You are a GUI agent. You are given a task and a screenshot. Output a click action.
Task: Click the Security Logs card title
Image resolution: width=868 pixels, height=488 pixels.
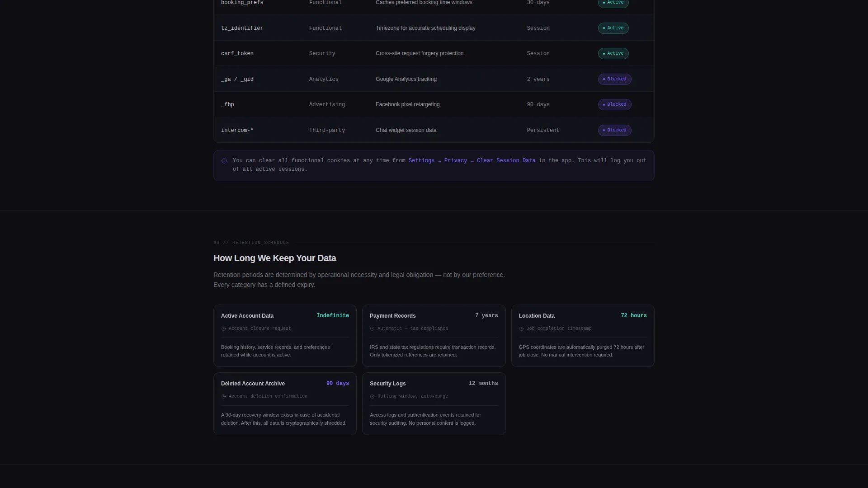pyautogui.click(x=387, y=384)
